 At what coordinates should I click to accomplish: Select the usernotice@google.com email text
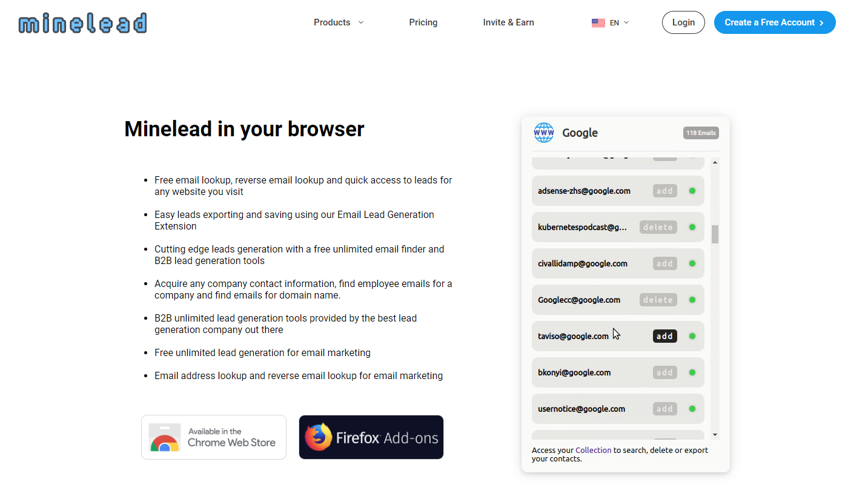click(581, 409)
